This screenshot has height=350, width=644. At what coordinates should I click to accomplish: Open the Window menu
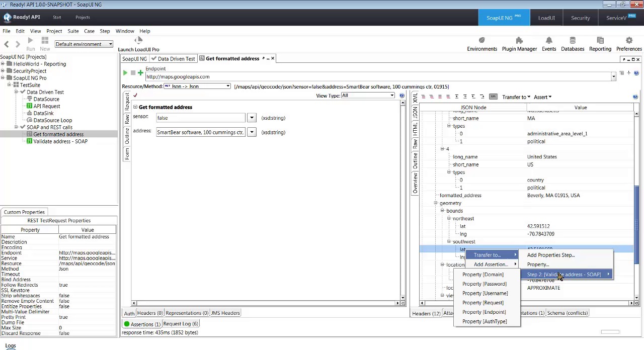coord(125,31)
